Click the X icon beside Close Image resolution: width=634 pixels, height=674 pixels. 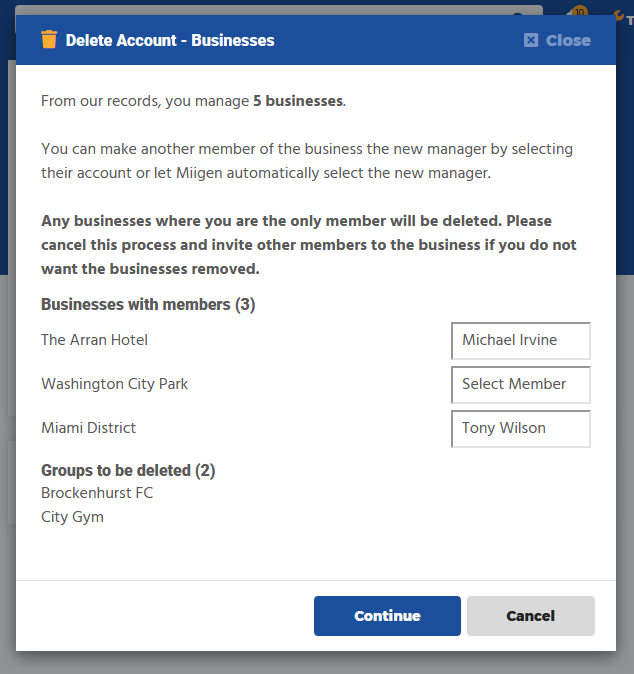(x=531, y=41)
